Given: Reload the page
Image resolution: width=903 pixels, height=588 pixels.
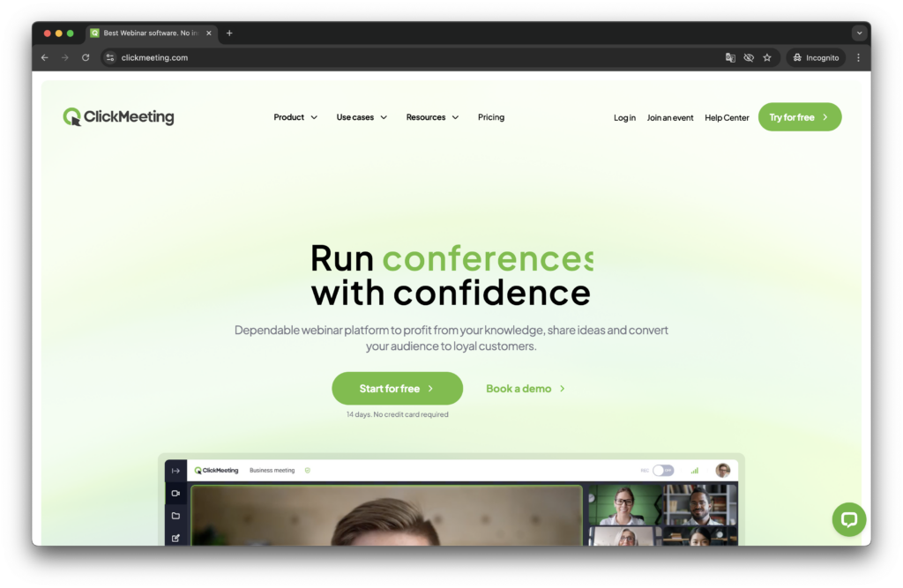Looking at the screenshot, I should 86,58.
